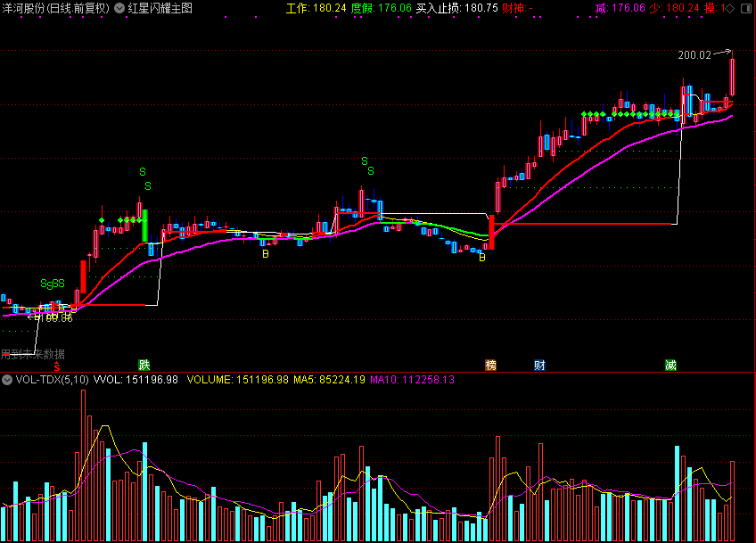The image size is (756, 543).
Task: Click the green 度假 value in header
Action: click(381, 8)
